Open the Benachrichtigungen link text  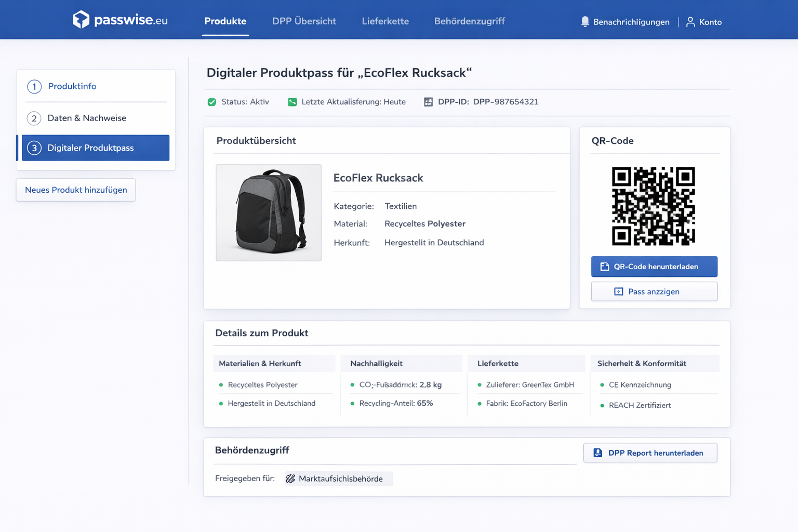pyautogui.click(x=631, y=22)
